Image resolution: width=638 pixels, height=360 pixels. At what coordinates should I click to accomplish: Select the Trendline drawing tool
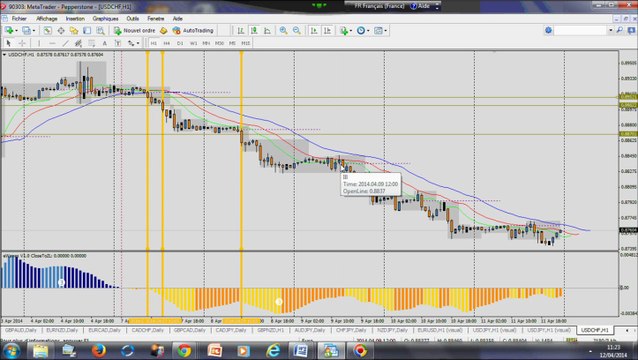(65, 43)
